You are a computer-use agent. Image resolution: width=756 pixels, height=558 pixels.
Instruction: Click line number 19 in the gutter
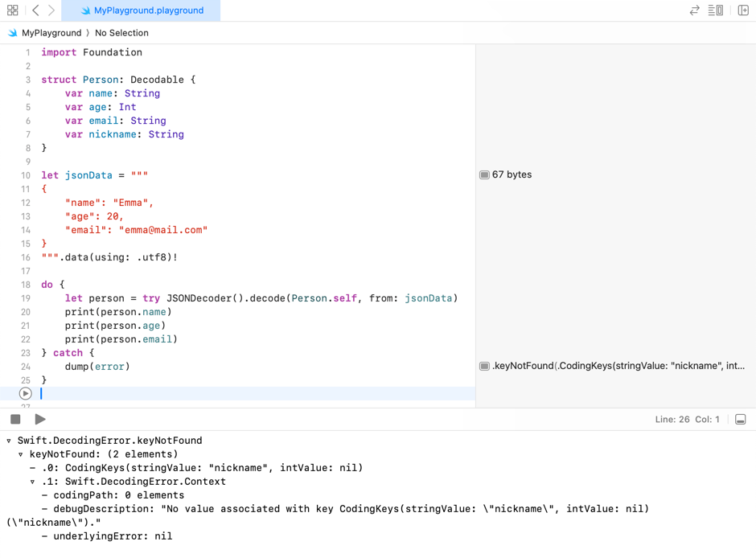tap(25, 298)
